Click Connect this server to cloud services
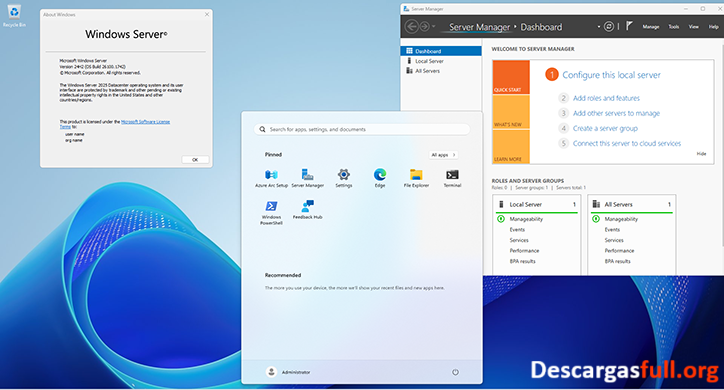Image resolution: width=724 pixels, height=390 pixels. [627, 143]
